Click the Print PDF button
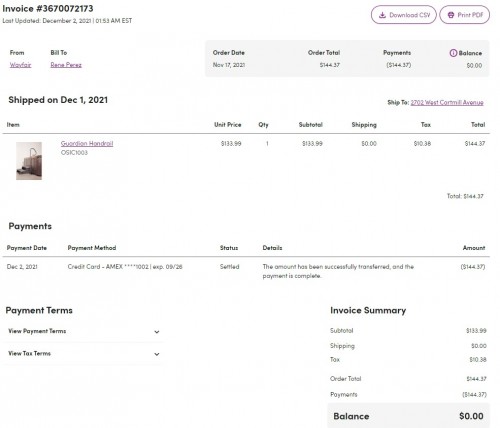The image size is (500, 428). 465,15
